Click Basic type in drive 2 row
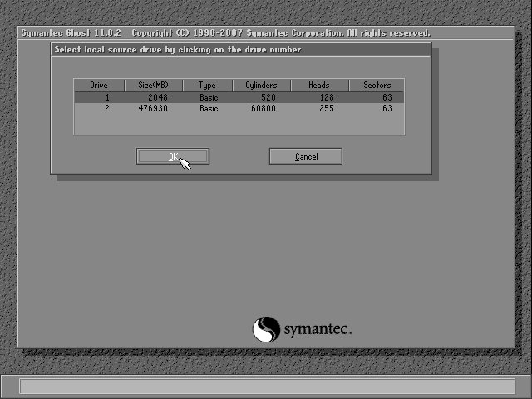Viewport: 532px width, 399px height. coord(209,109)
